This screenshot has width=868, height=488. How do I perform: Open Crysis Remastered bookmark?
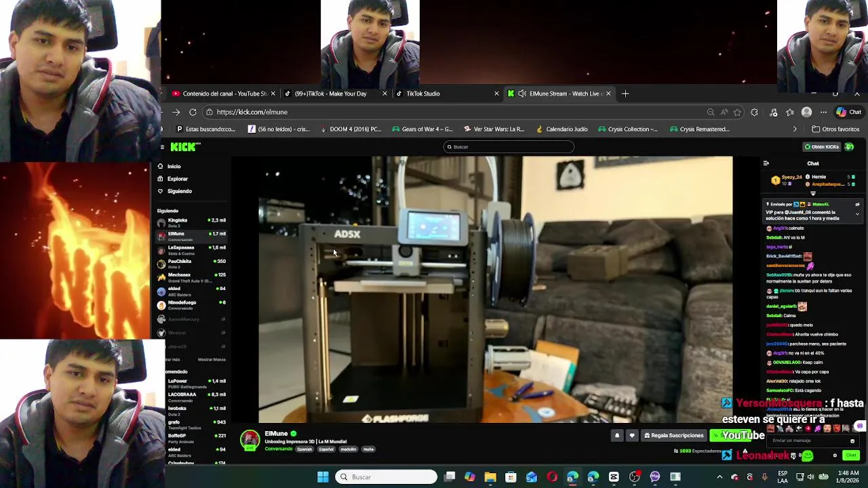tap(699, 129)
